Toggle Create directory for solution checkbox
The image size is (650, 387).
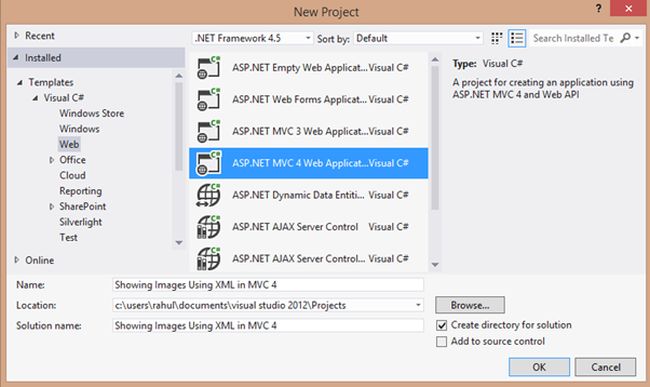[441, 325]
